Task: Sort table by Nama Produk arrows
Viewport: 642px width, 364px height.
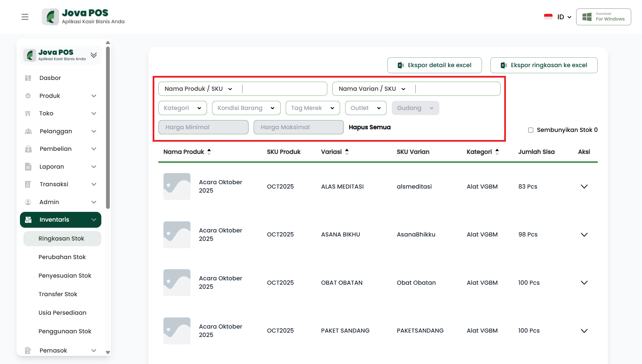Action: pyautogui.click(x=209, y=152)
